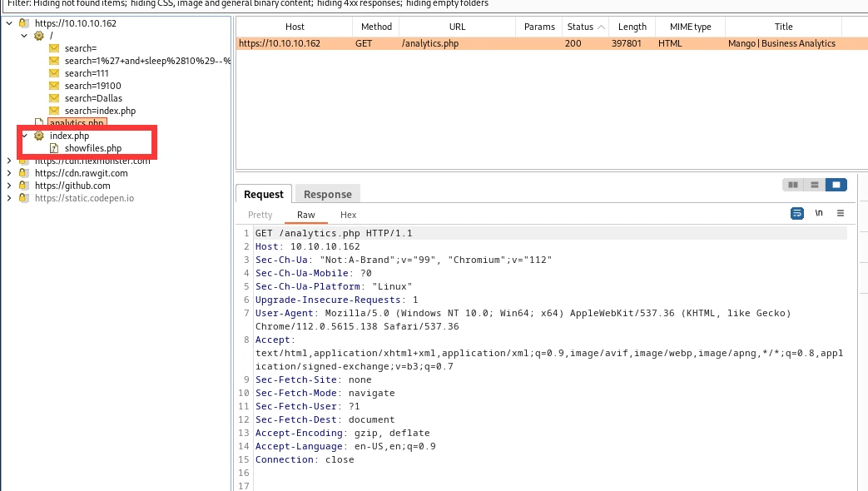Image resolution: width=868 pixels, height=491 pixels.
Task: Select search=index.php tree entry
Action: coord(100,111)
